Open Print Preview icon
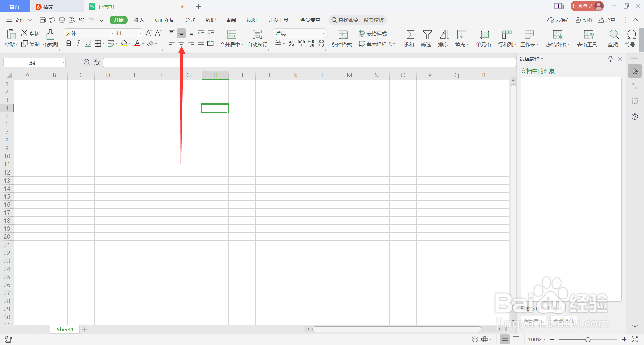This screenshot has width=644, height=345. pos(72,20)
